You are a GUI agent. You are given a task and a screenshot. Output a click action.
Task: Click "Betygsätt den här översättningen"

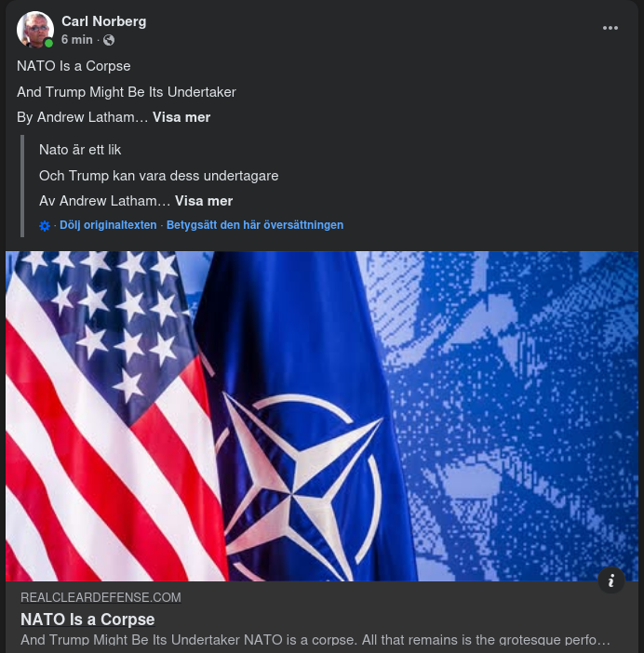coord(255,225)
